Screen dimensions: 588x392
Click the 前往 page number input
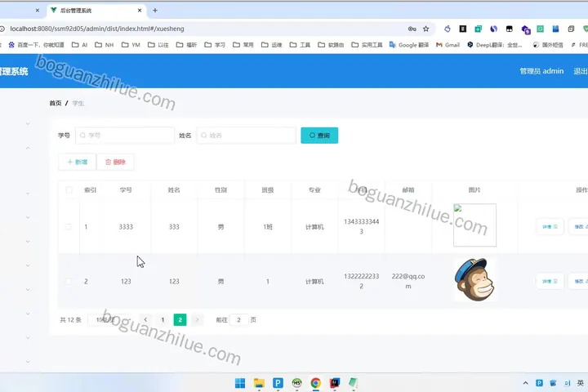[x=238, y=320]
